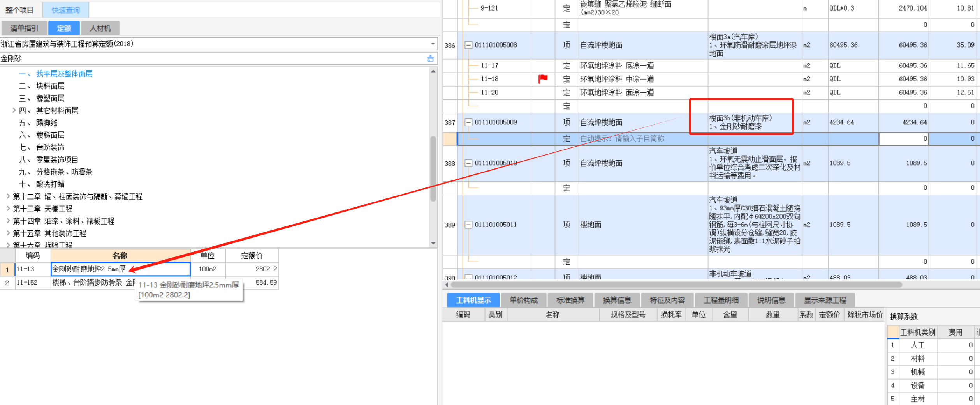Click down arrow of quota tree scrollbar
980x405 pixels.
433,243
